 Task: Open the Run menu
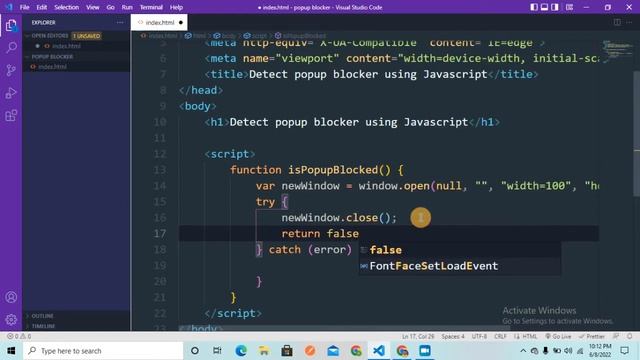(127, 7)
